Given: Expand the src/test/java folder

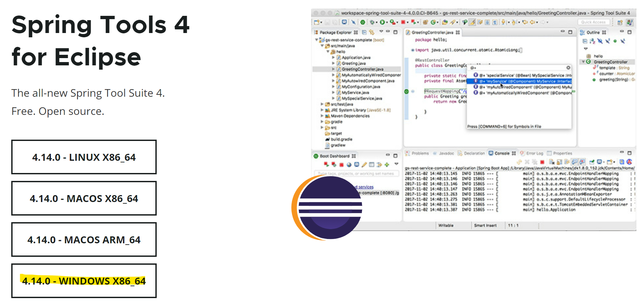Looking at the screenshot, I should click(322, 104).
